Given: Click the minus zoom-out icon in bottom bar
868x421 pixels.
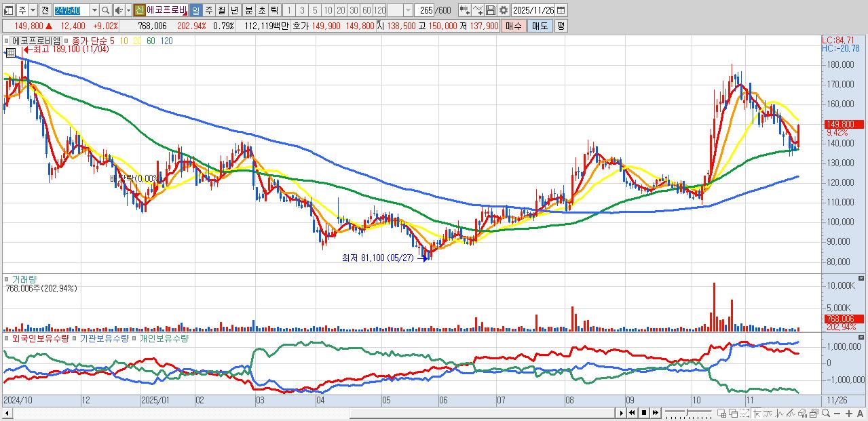Looking at the screenshot, I should (837, 413).
